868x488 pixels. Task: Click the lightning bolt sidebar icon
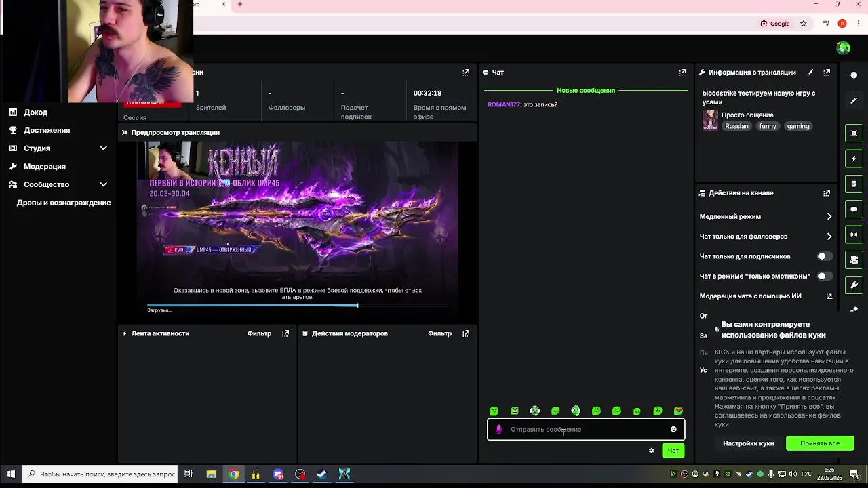(854, 159)
